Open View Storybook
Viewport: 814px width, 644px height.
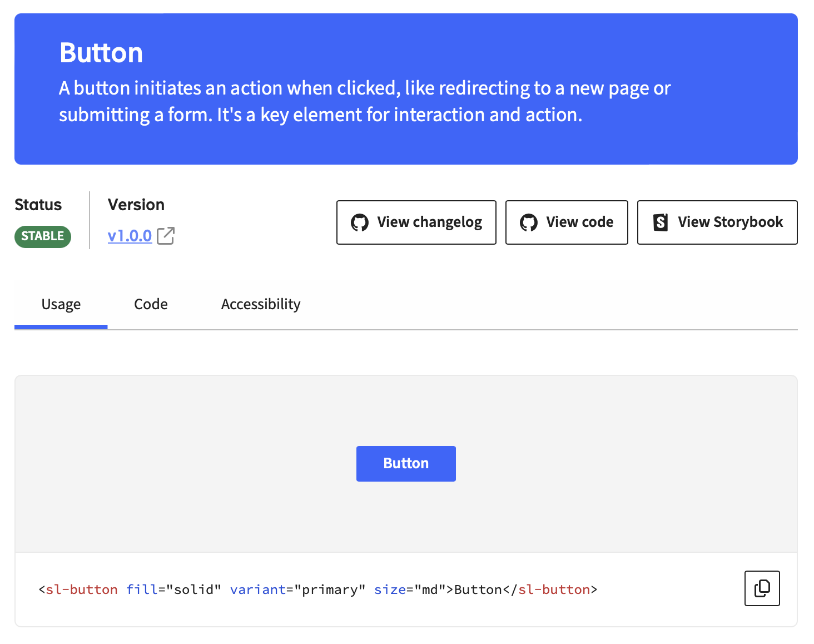(717, 222)
